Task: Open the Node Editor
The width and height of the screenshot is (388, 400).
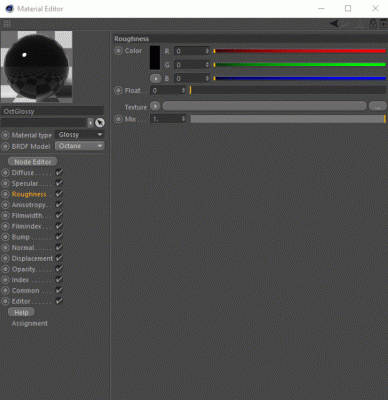Action: pyautogui.click(x=33, y=162)
